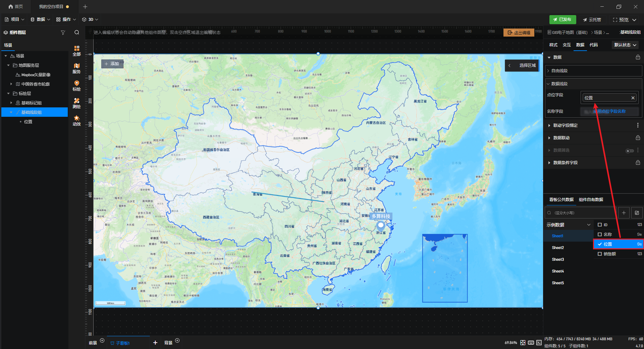Open the 测绘 measurement tool icon

click(x=76, y=103)
